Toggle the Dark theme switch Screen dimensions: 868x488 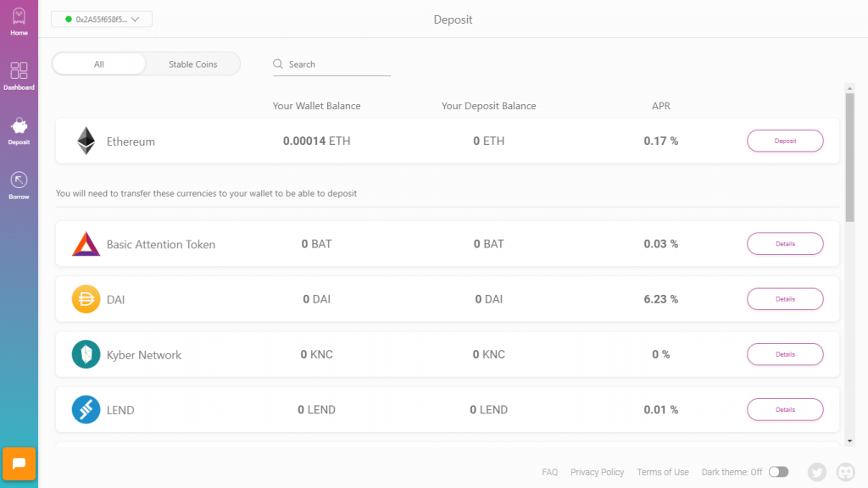tap(778, 472)
